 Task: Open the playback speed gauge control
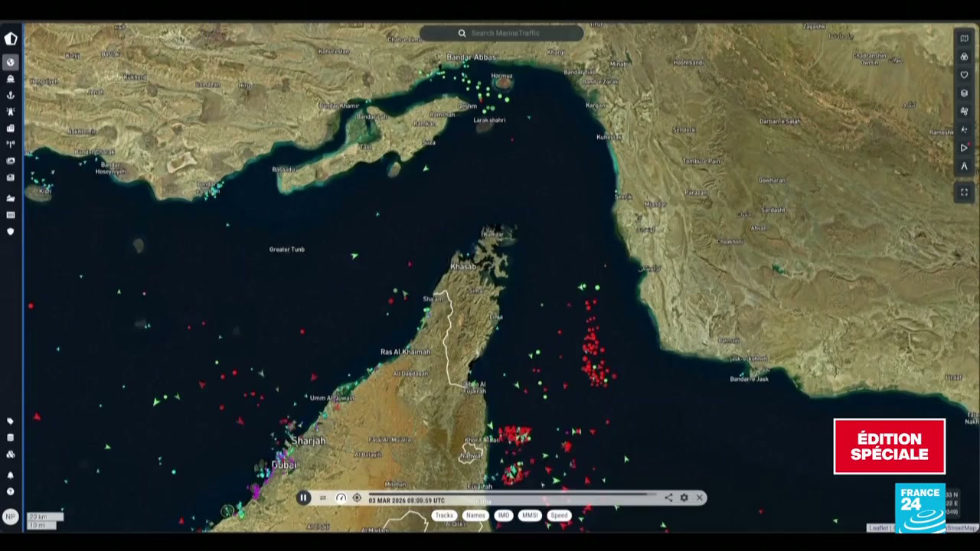pyautogui.click(x=341, y=497)
